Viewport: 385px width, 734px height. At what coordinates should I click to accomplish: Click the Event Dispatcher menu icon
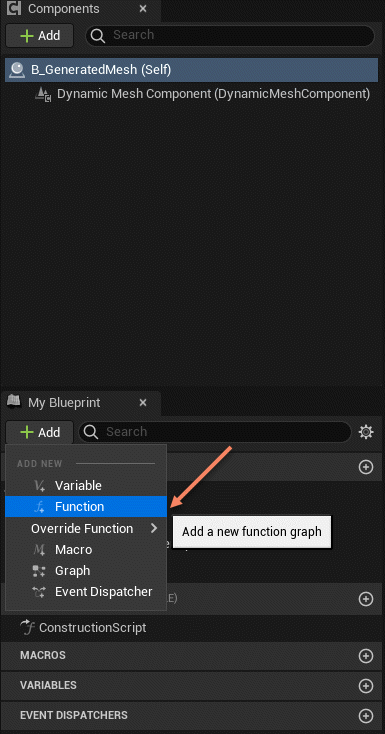[x=39, y=592]
